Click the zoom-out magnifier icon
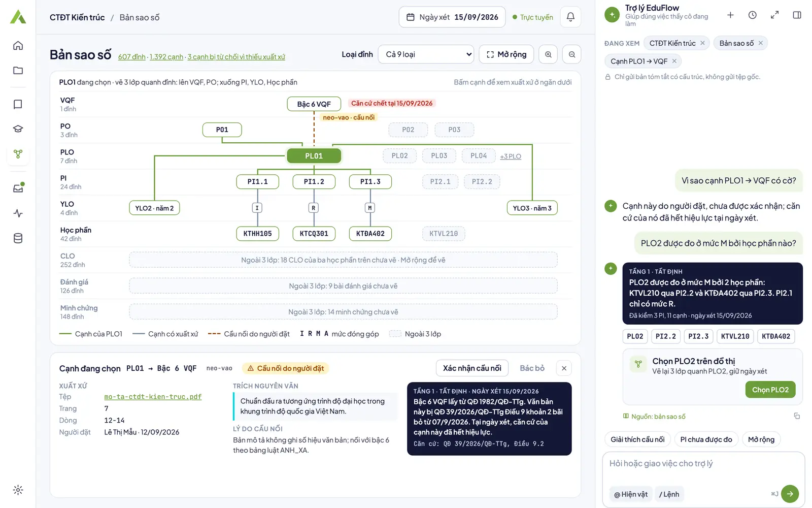The width and height of the screenshot is (812, 508). 572,54
